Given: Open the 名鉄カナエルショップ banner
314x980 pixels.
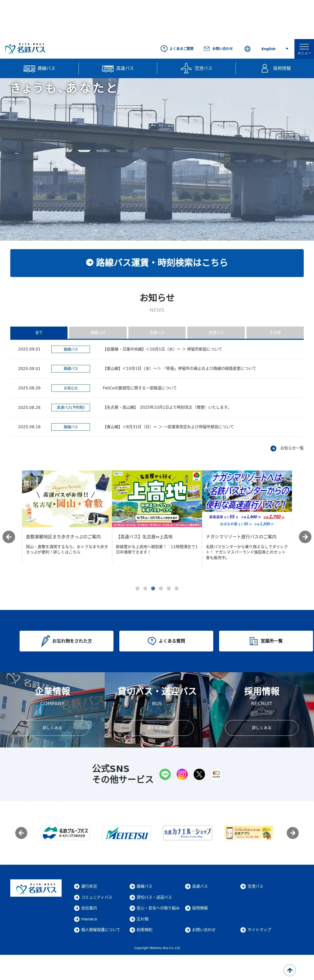Looking at the screenshot, I should point(188,833).
